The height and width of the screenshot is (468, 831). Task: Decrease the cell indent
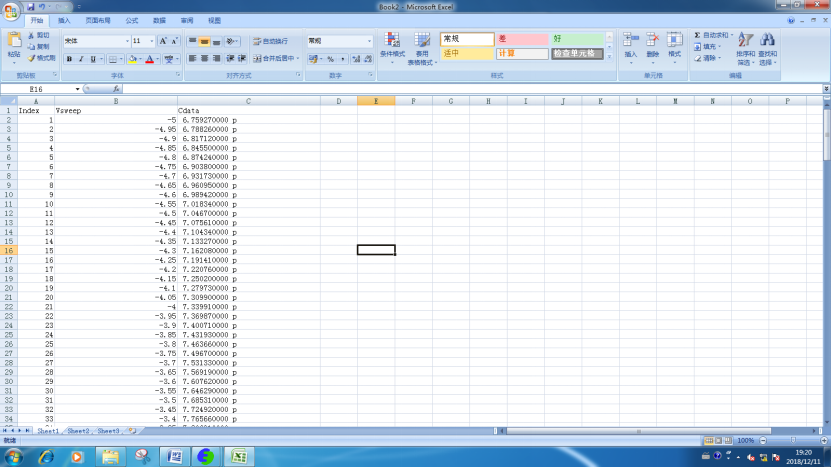coord(231,58)
